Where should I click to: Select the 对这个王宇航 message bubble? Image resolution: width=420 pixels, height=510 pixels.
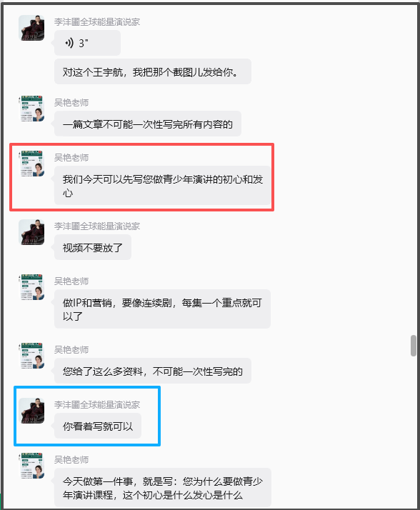click(153, 71)
